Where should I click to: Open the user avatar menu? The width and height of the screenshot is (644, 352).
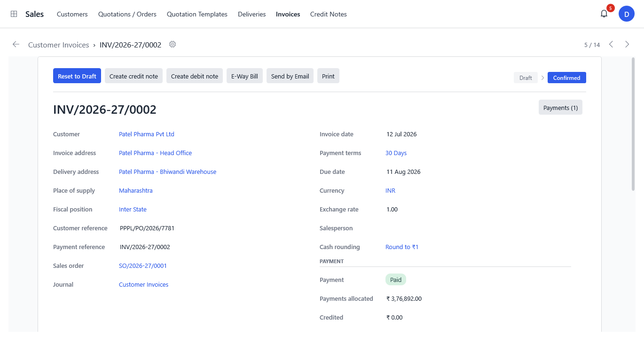(626, 14)
